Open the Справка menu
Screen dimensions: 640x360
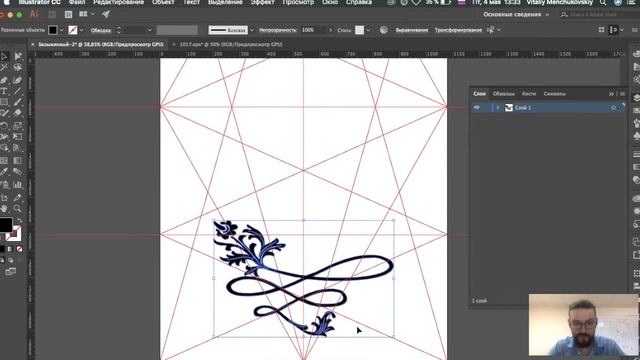click(359, 2)
